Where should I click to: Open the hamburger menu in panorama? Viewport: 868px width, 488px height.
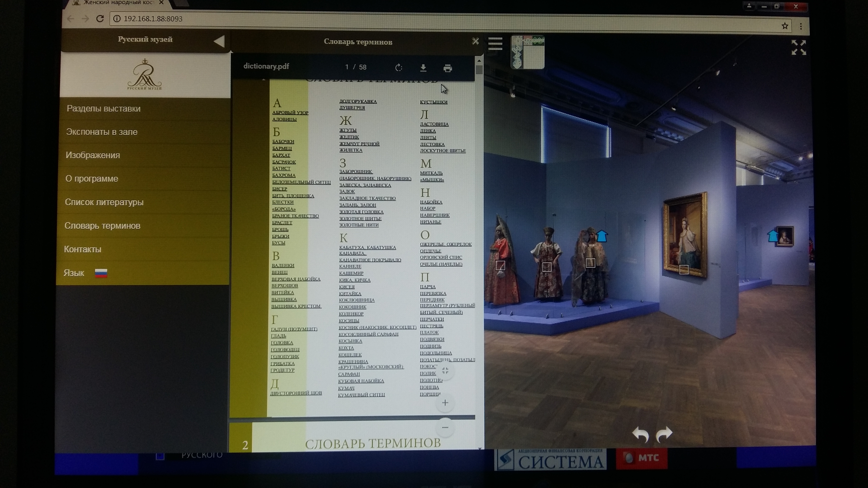tap(495, 44)
